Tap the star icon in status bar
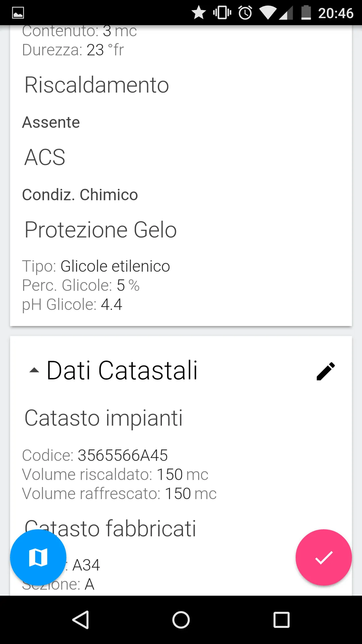 coord(199,13)
